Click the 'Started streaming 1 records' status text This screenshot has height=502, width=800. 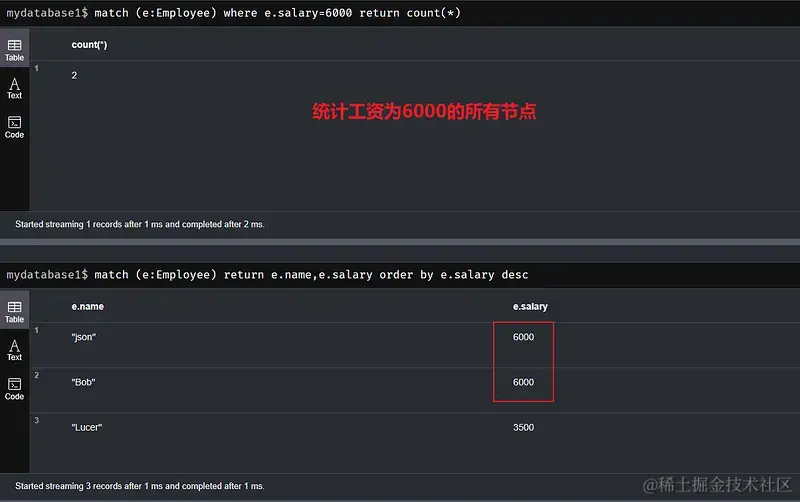[140, 224]
